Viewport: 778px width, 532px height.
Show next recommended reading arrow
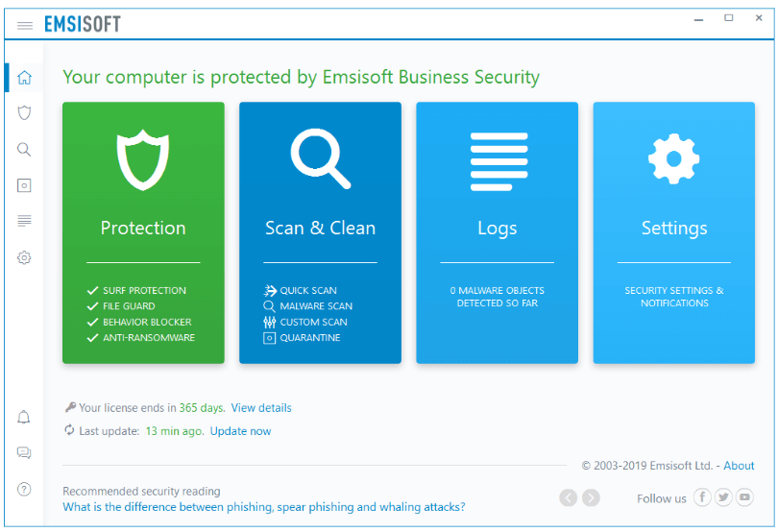(591, 497)
